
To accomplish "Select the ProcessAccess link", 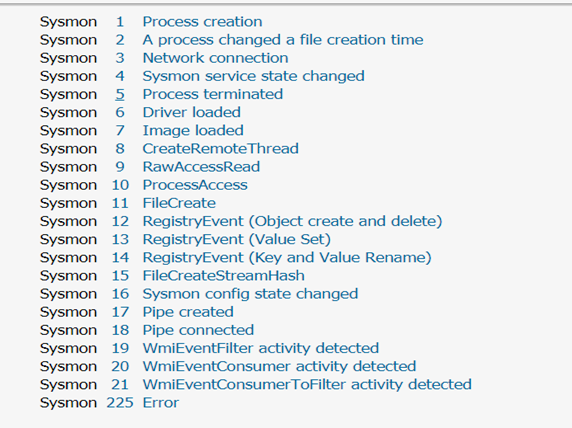I will click(x=195, y=185).
